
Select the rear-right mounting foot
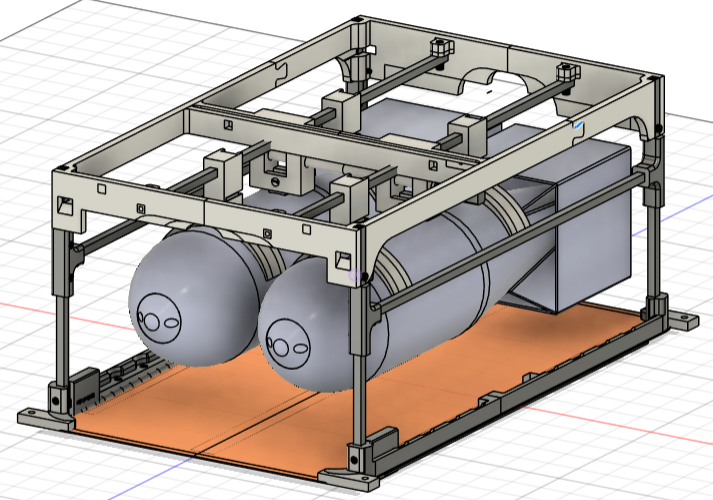(x=682, y=320)
